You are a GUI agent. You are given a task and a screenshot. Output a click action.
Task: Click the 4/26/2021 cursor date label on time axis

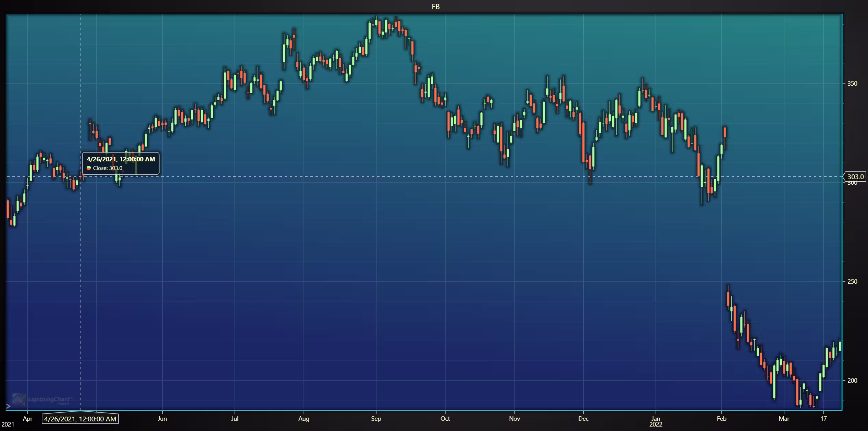(x=80, y=419)
